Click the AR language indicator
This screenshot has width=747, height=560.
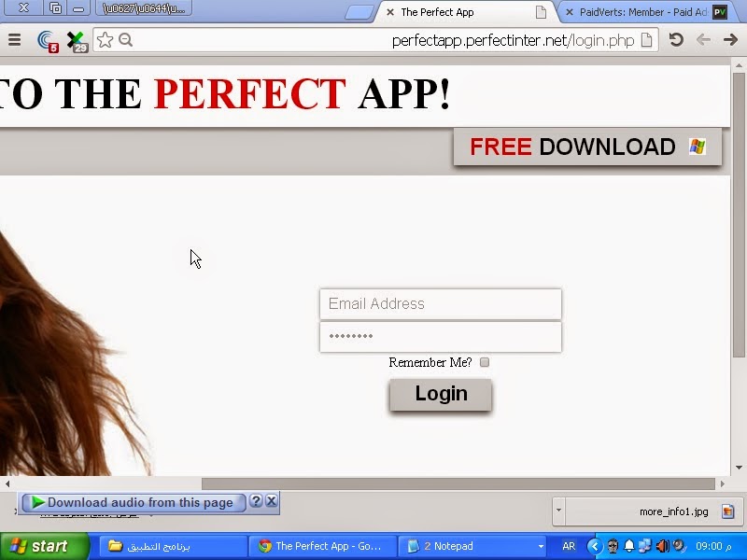tap(569, 546)
